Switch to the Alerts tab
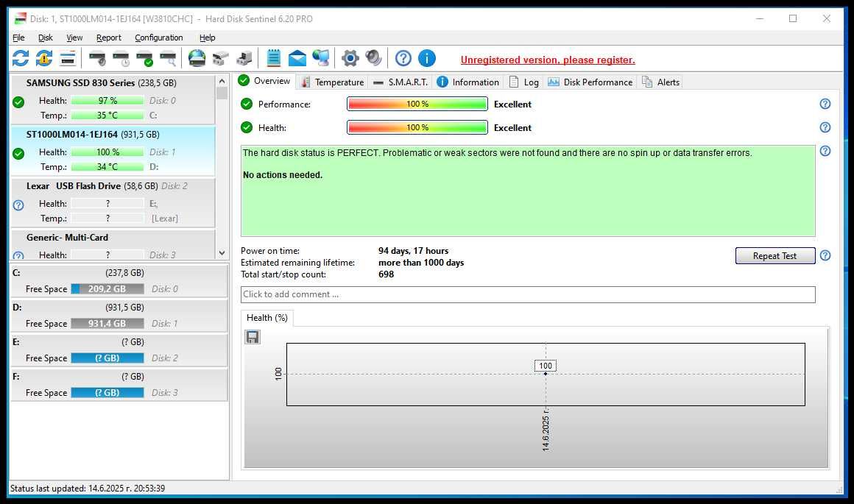The width and height of the screenshot is (854, 504). [x=660, y=82]
